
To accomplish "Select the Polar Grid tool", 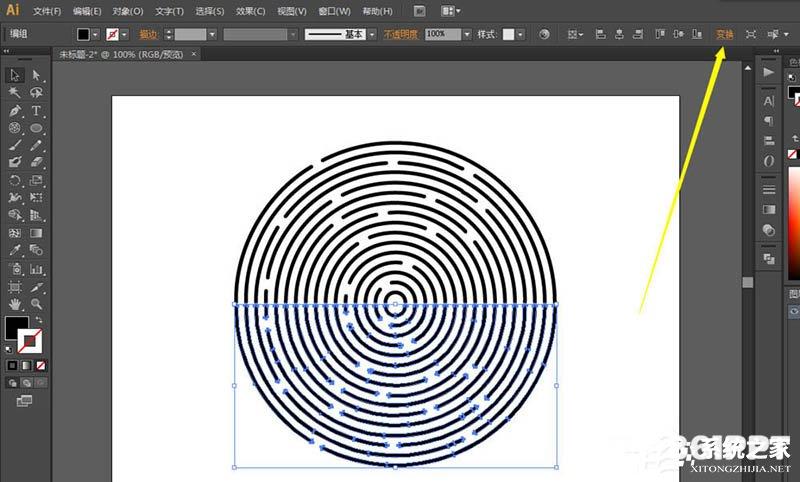I will click(x=15, y=128).
